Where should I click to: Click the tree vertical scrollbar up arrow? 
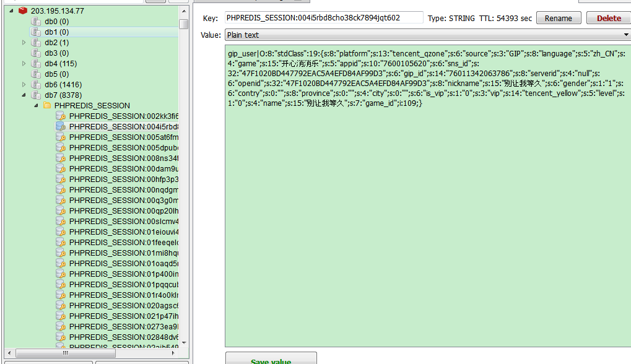coord(184,11)
